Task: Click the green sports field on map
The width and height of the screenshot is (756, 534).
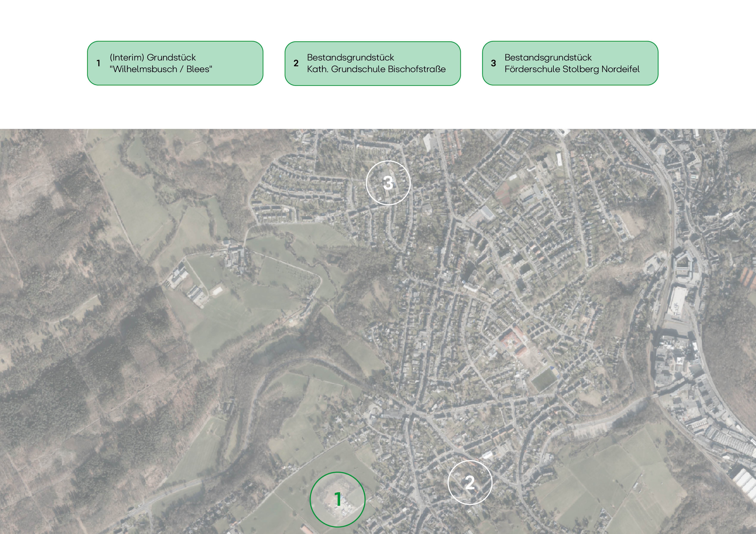Action: [x=544, y=380]
